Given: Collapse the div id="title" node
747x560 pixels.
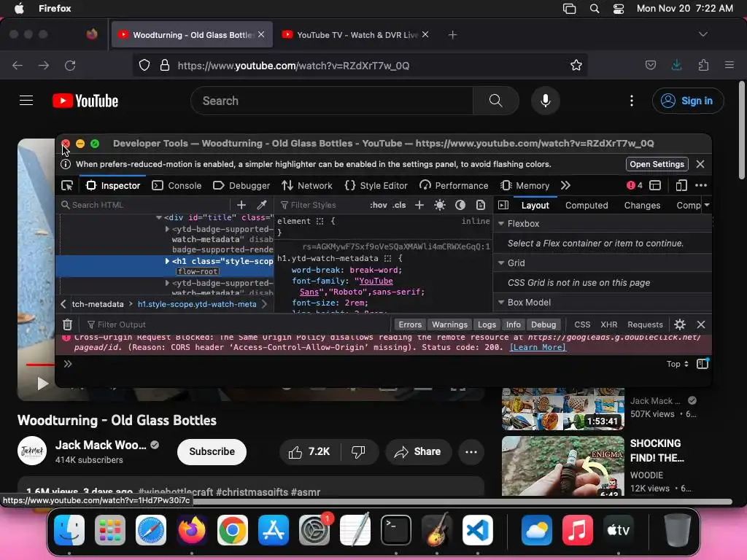Looking at the screenshot, I should point(159,217).
